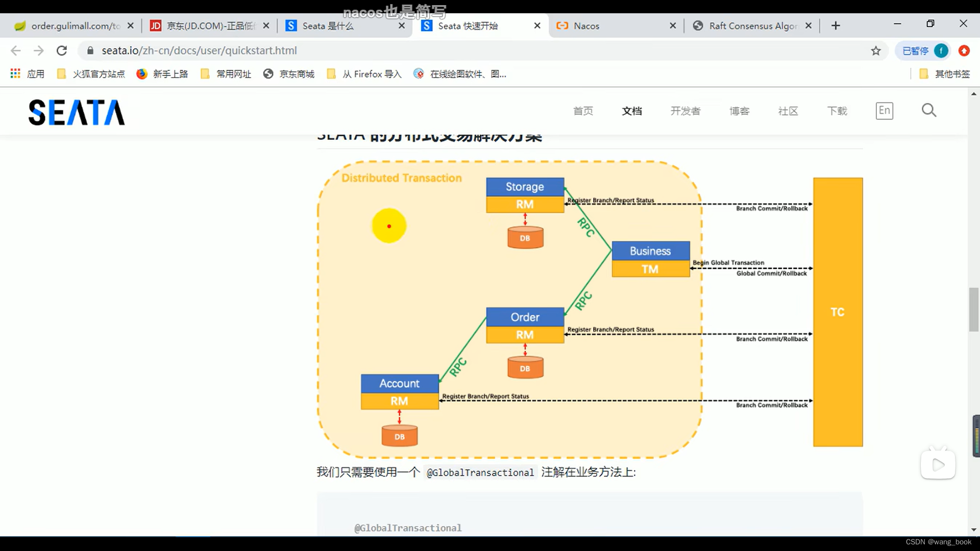Open the 博客 navigation link
Viewport: 980px width, 551px height.
click(739, 111)
